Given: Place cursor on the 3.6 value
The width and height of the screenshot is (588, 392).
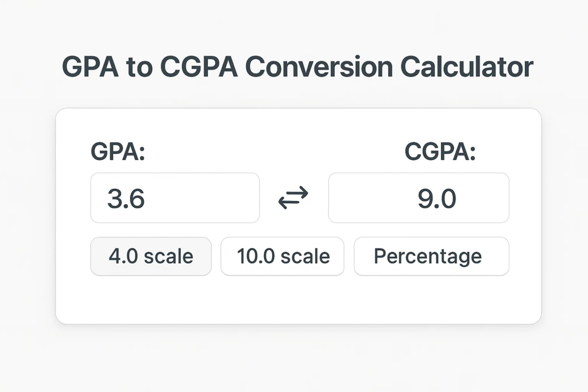Looking at the screenshot, I should click(x=126, y=199).
